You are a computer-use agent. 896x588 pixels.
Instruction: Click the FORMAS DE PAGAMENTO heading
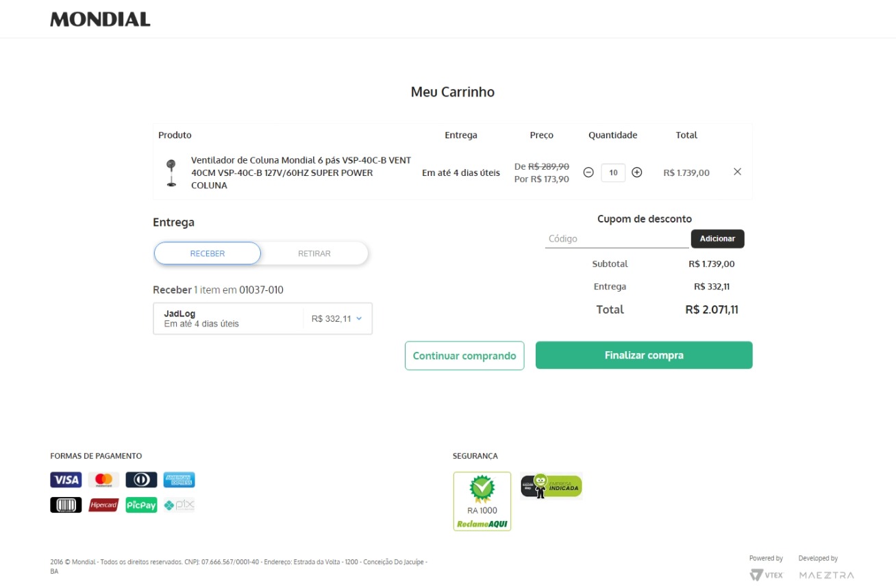click(x=96, y=456)
